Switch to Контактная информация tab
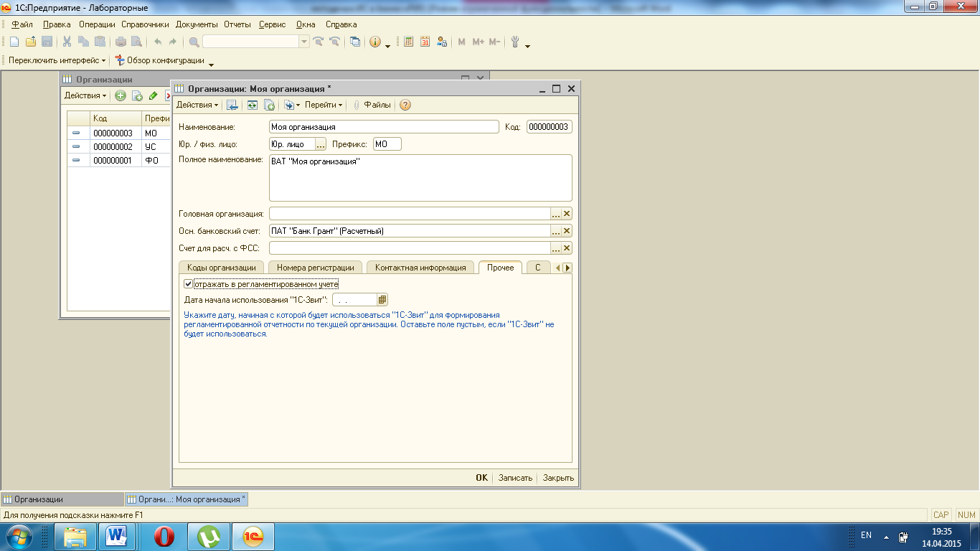 click(420, 267)
